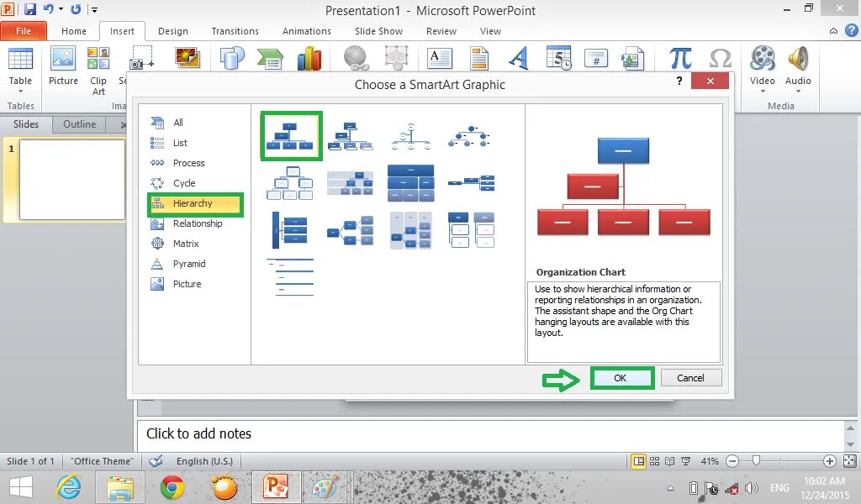Switch to the Outline pane tab
The width and height of the screenshot is (861, 504).
click(80, 124)
